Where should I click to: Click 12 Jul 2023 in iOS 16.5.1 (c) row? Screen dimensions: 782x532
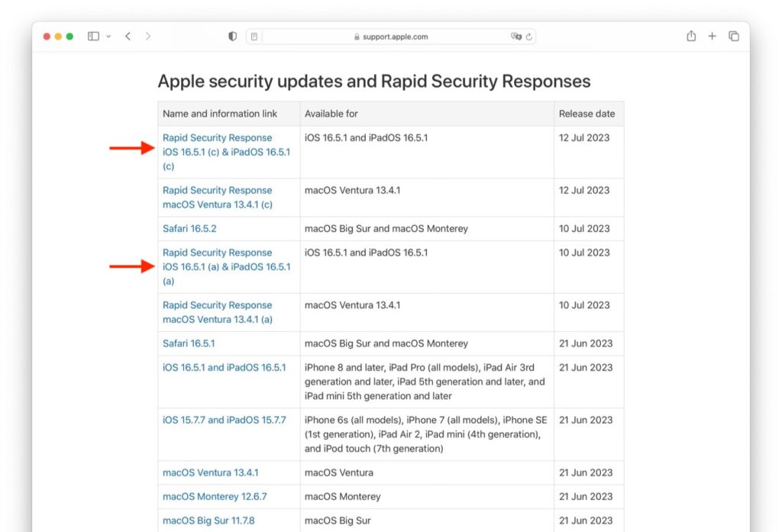[584, 137]
